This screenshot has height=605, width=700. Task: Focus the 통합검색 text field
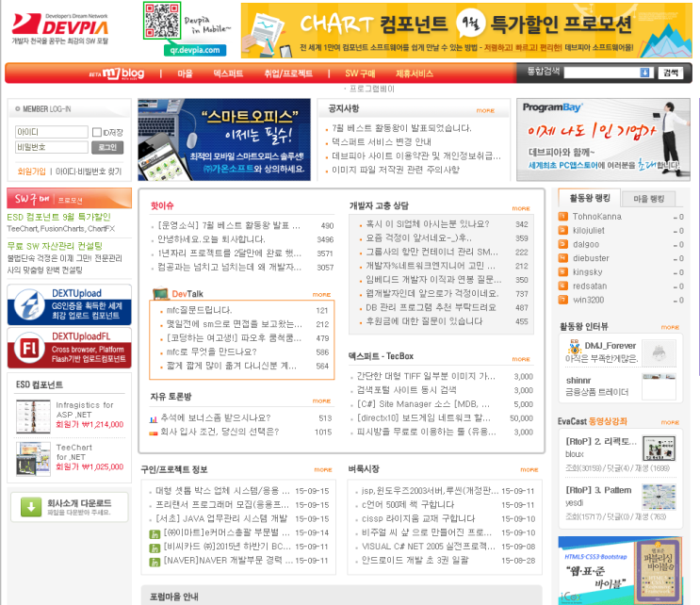pyautogui.click(x=601, y=73)
